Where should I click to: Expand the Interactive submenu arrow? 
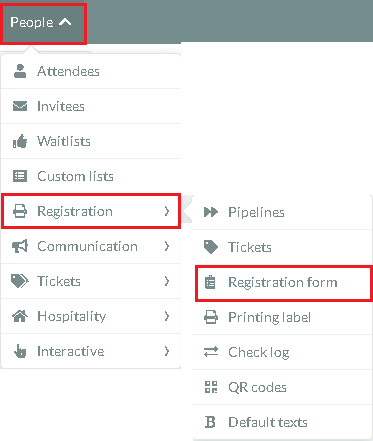(167, 351)
